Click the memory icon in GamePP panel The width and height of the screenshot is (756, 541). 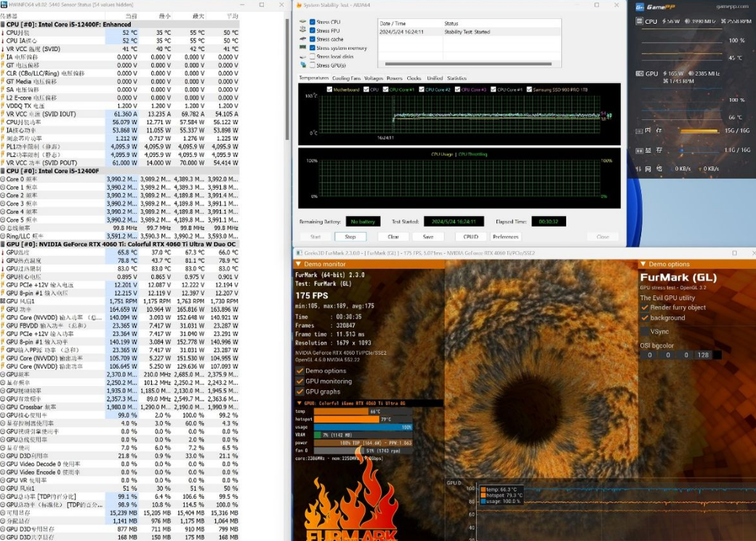pos(639,131)
